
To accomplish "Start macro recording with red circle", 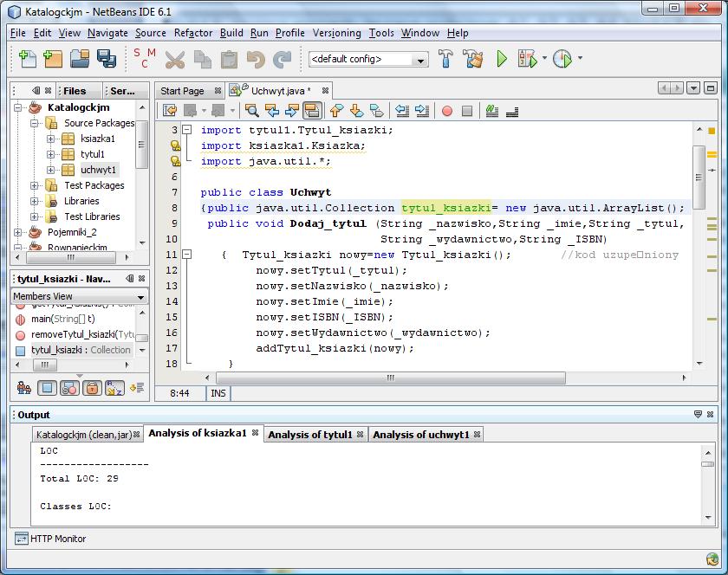I will 447,111.
